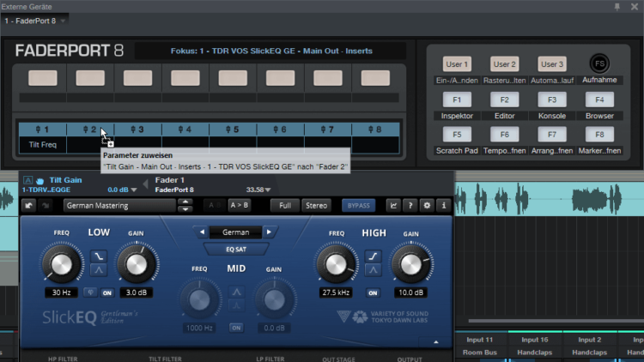The image size is (644, 362).
Task: Open the SlickEQ info icon
Action: click(444, 206)
